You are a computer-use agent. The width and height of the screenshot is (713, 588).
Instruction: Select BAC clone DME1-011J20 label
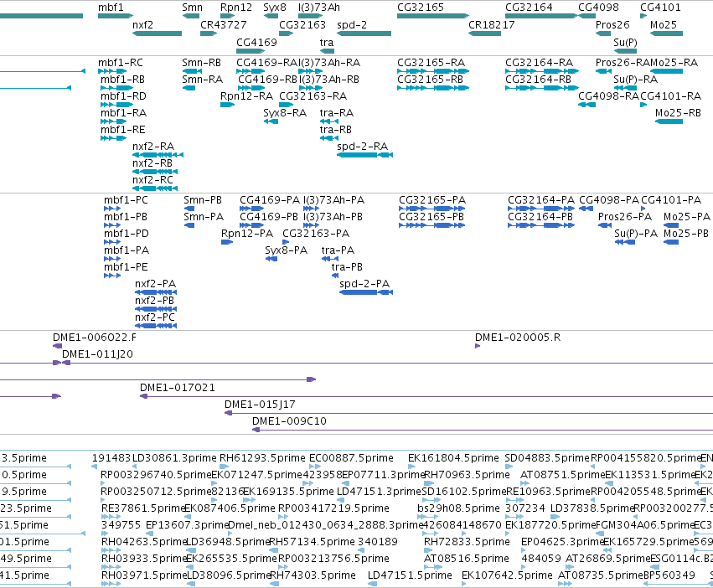[97, 354]
